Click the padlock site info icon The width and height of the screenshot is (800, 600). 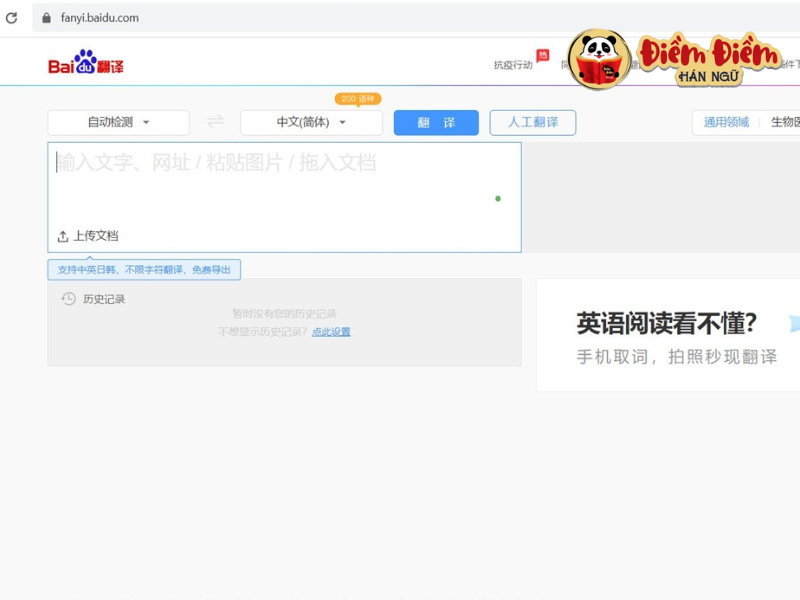point(44,17)
